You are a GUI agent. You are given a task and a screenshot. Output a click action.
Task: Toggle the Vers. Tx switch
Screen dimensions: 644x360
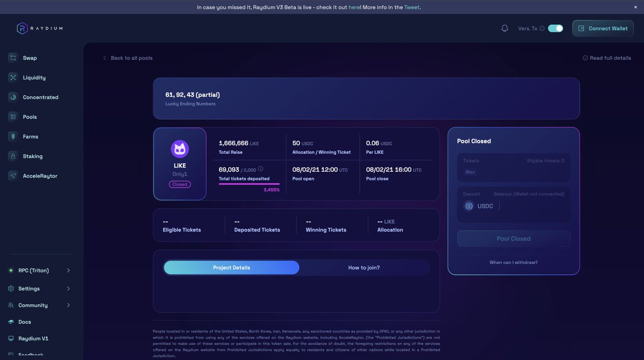click(555, 28)
